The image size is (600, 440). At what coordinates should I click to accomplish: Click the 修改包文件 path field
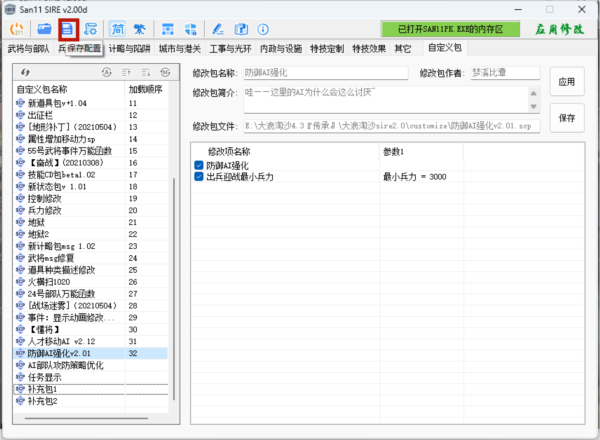pyautogui.click(x=391, y=126)
